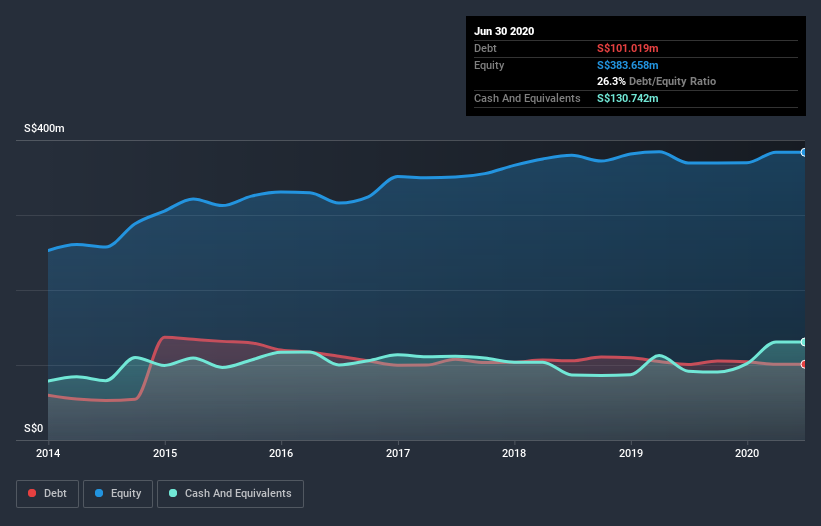Click the S$400m y-axis label
821x526 pixels.
click(x=45, y=128)
